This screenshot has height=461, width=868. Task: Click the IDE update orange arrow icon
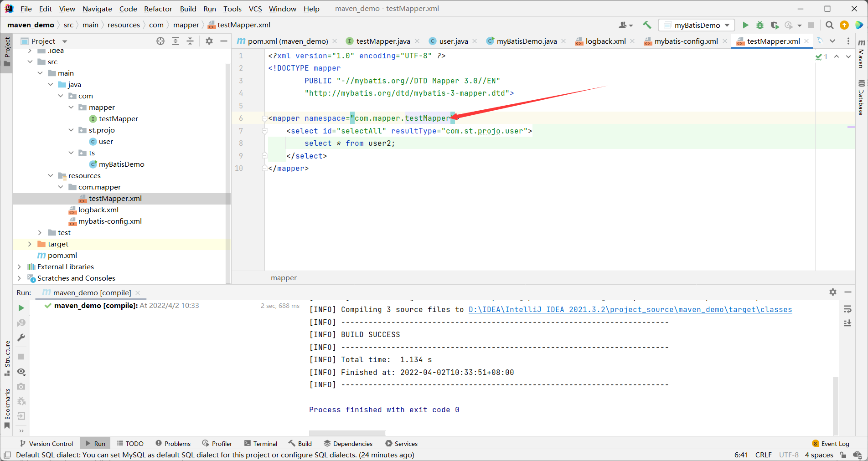844,25
